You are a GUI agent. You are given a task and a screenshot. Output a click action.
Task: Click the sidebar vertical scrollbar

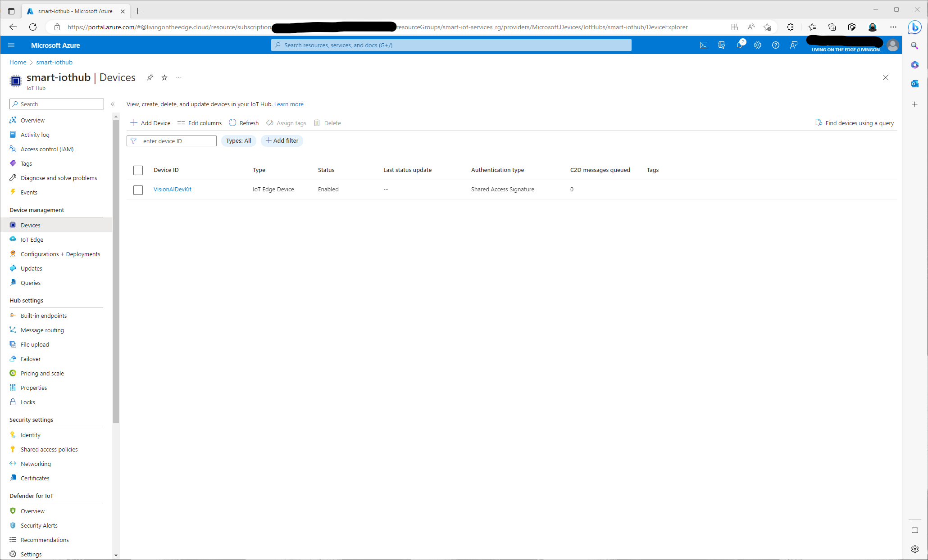click(x=116, y=270)
